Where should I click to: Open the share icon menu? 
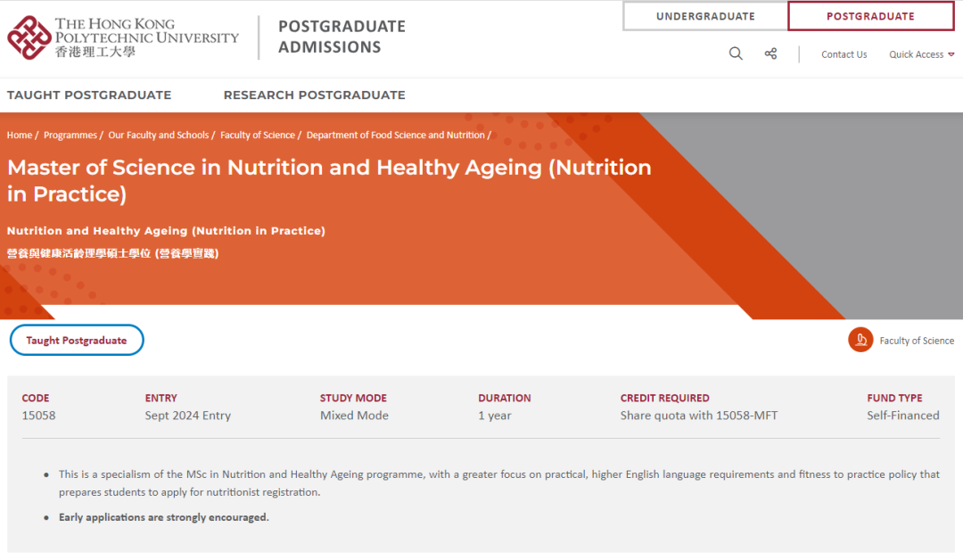(770, 54)
